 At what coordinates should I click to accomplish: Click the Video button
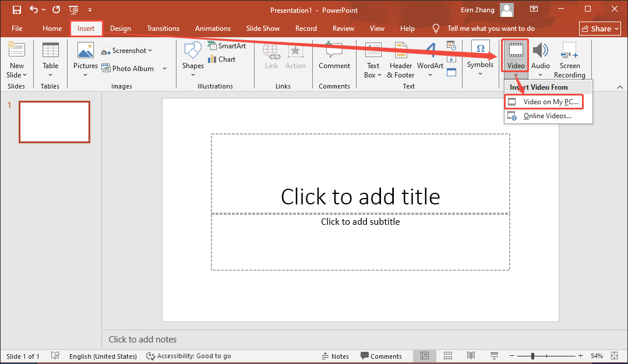[516, 56]
